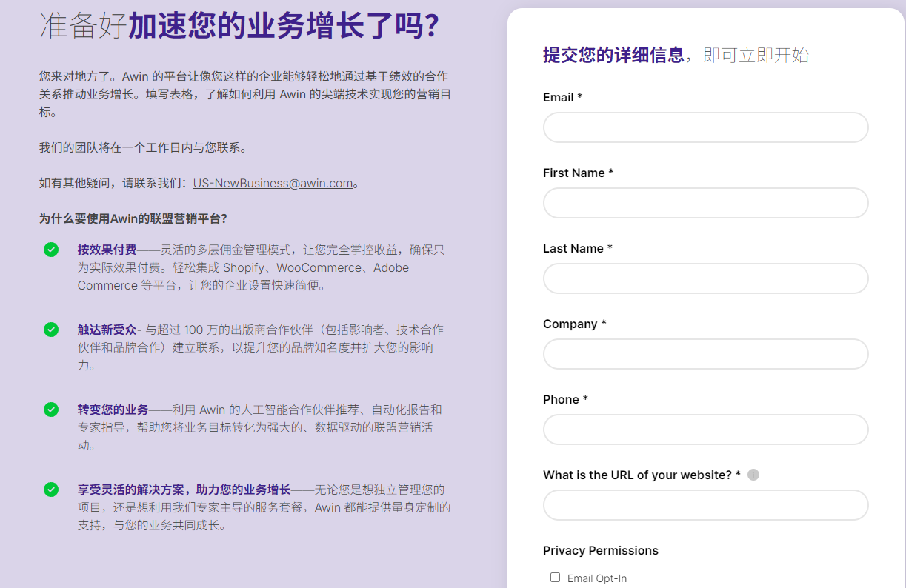
Task: Click the paragraph starting 您来对地方了
Action: coord(244,94)
